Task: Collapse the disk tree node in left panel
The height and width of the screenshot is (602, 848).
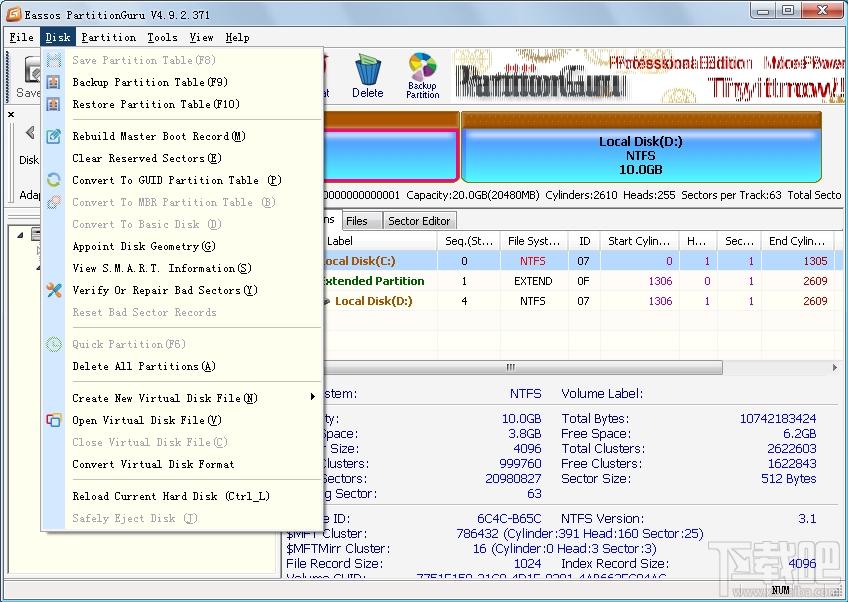Action: (x=20, y=235)
